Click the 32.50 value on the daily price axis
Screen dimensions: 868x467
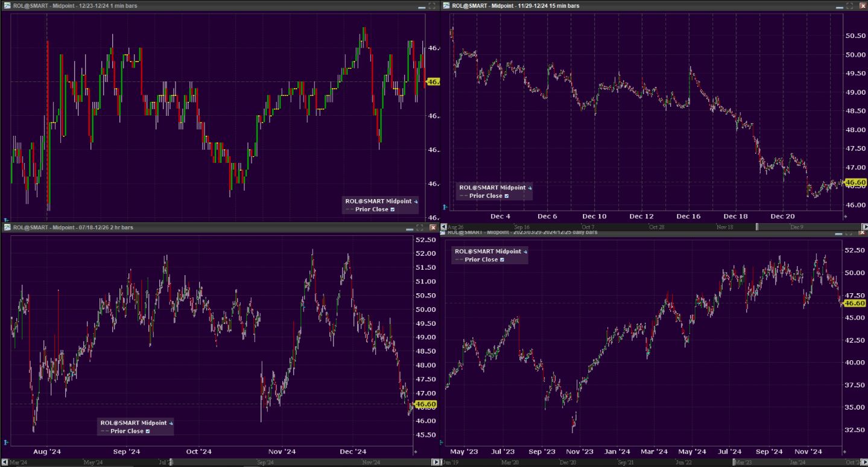tap(856, 430)
